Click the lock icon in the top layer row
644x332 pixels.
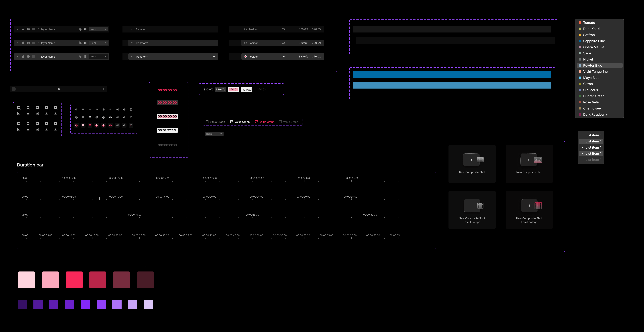pyautogui.click(x=23, y=29)
